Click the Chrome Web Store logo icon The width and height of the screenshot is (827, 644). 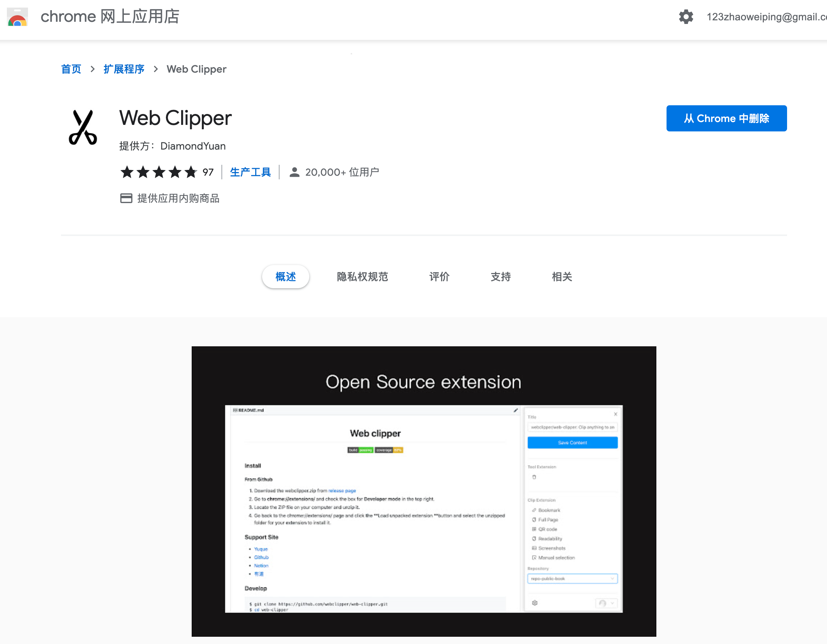tap(17, 17)
